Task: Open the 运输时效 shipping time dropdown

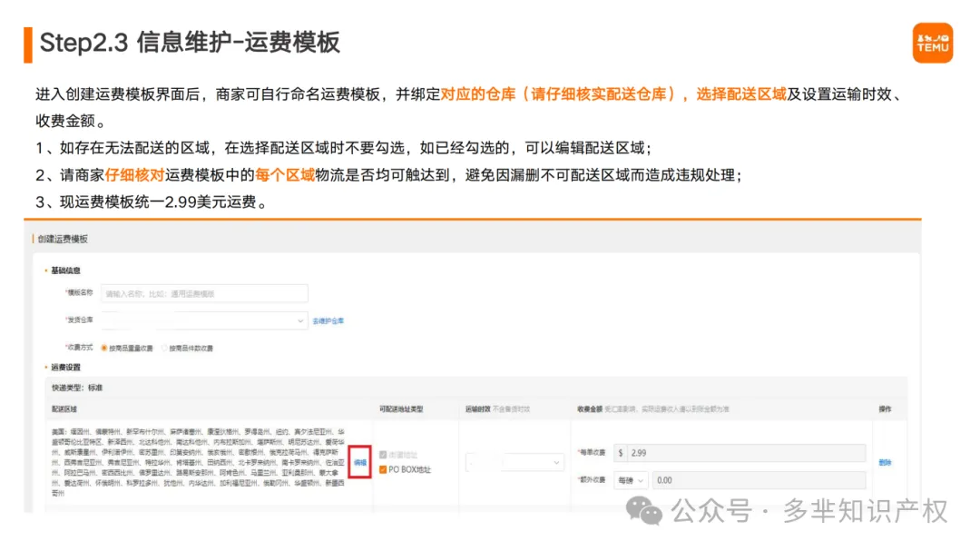Action: pyautogui.click(x=514, y=463)
